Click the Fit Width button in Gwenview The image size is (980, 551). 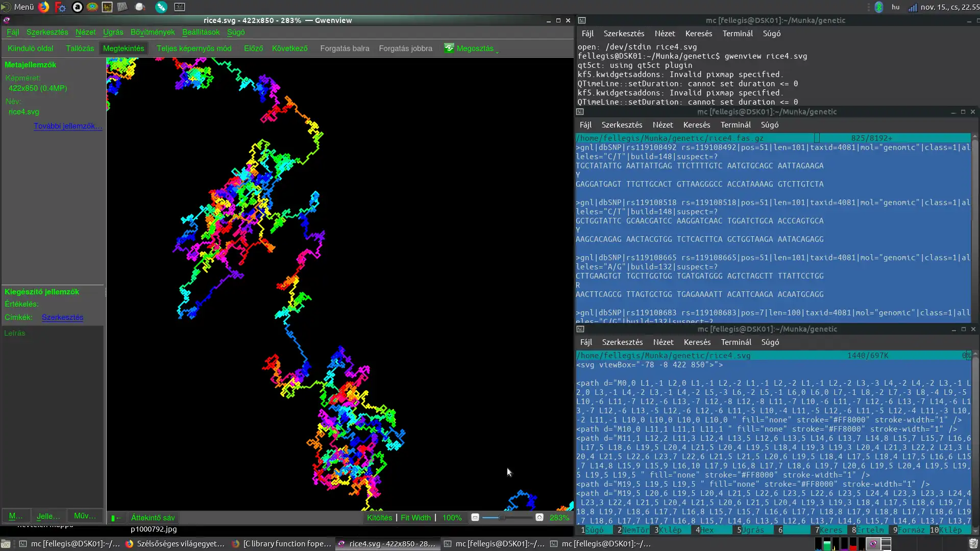pyautogui.click(x=415, y=517)
